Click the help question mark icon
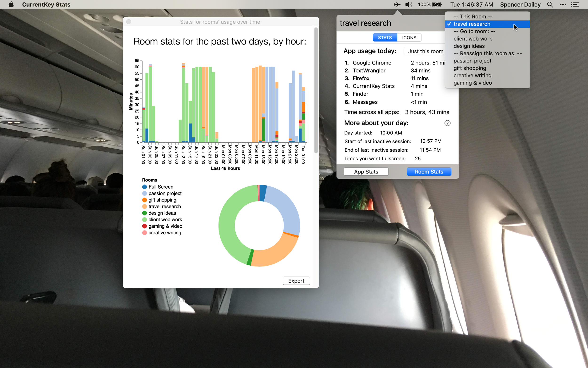This screenshot has height=368, width=588. point(447,123)
